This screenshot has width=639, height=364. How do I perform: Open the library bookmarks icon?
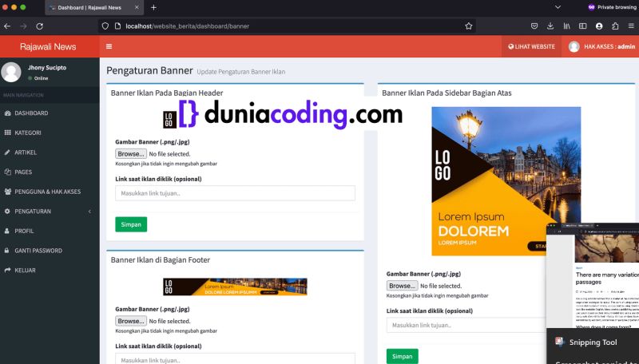[566, 26]
